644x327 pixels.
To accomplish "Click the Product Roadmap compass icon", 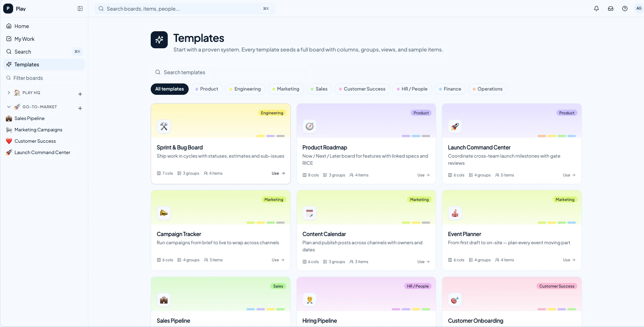I will click(310, 126).
